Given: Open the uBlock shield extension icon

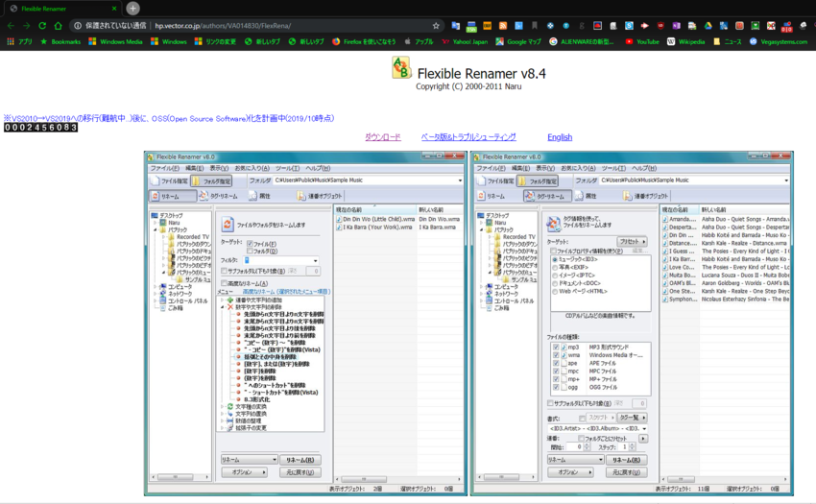Looking at the screenshot, I should coord(660,26).
